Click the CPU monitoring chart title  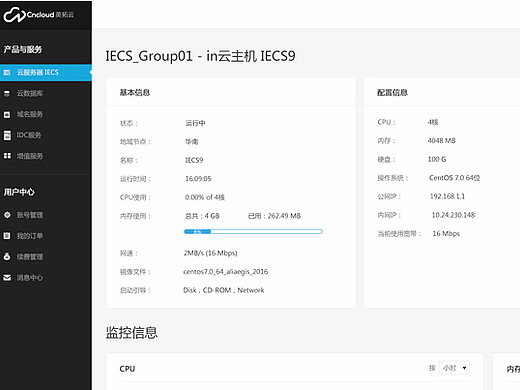click(x=127, y=369)
